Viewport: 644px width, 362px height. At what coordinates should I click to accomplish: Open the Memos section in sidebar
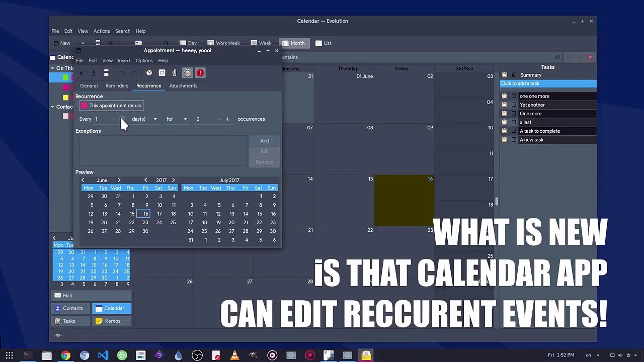point(112,321)
